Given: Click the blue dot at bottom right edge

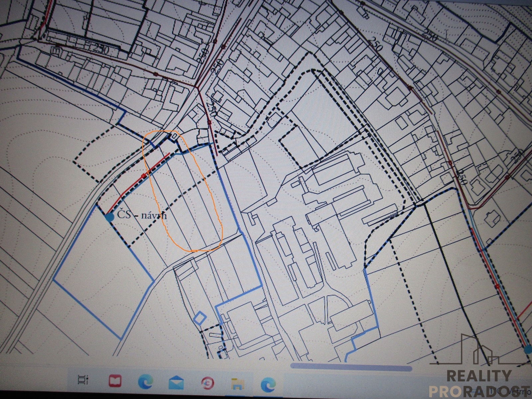Looking at the screenshot, I should [528, 349].
